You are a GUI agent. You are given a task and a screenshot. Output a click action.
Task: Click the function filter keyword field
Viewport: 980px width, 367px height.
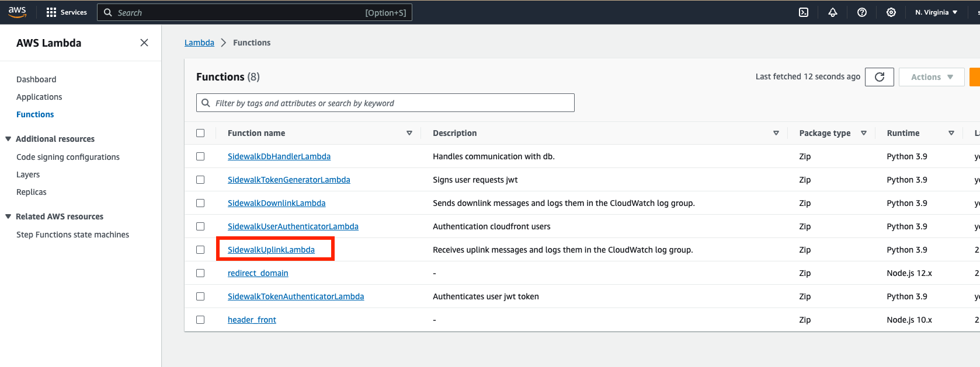pyautogui.click(x=385, y=103)
